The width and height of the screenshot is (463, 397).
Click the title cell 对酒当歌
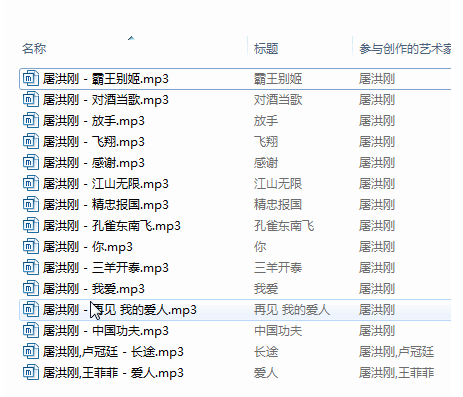pos(278,100)
